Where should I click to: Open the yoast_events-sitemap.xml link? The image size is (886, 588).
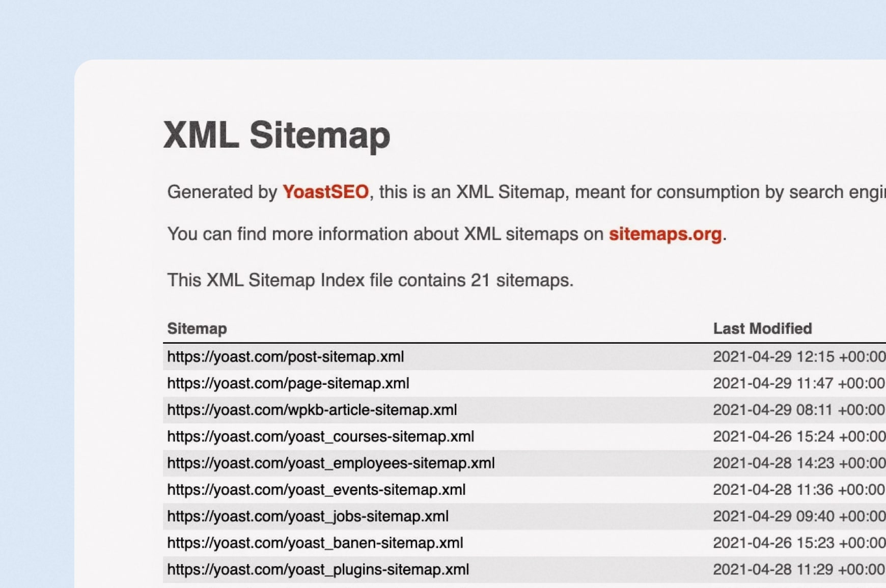tap(316, 490)
